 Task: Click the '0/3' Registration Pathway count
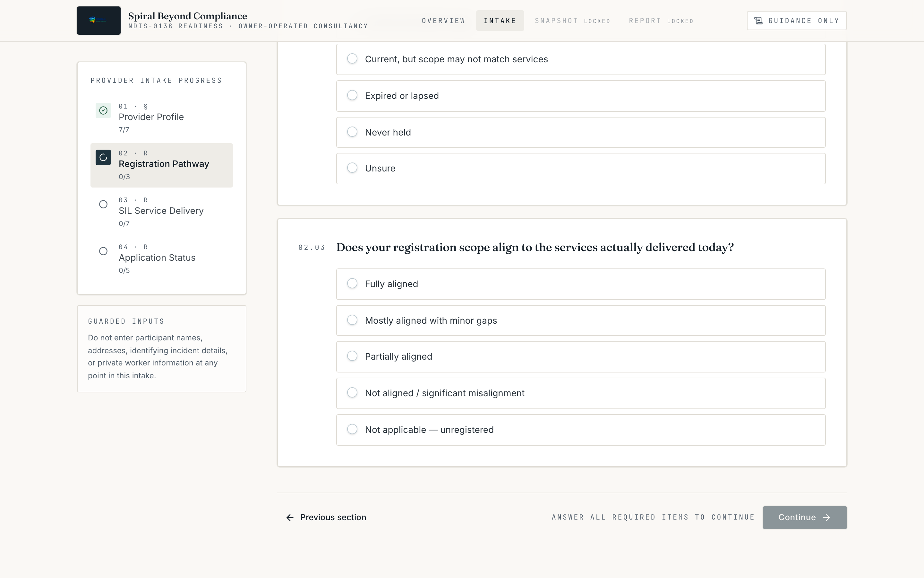[124, 177]
